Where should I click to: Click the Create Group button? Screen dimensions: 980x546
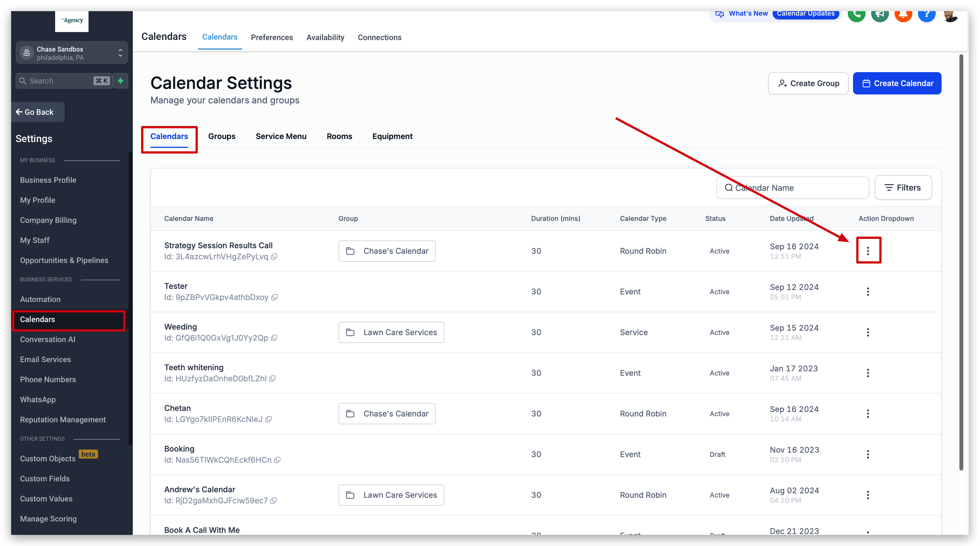(808, 83)
